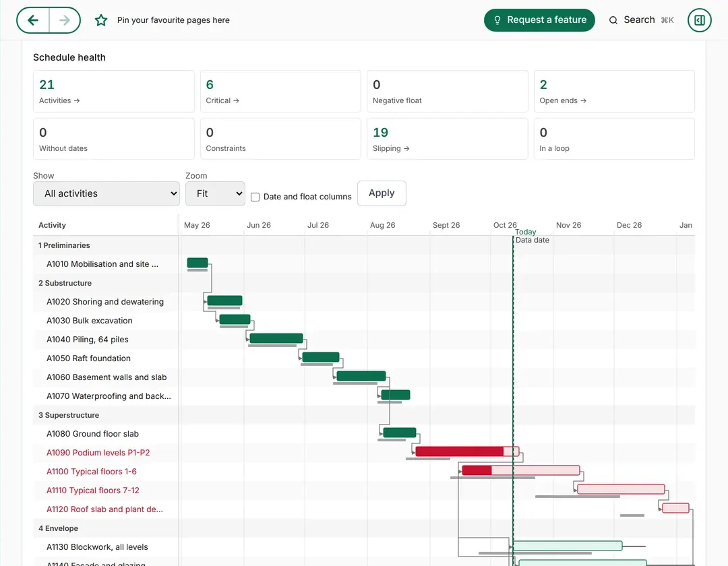Click the A1020 Shoring Gantt bar

(x=224, y=301)
